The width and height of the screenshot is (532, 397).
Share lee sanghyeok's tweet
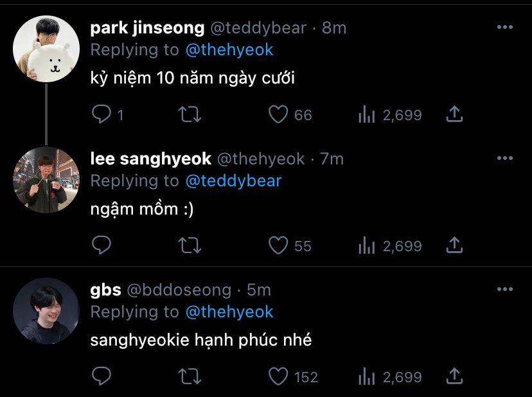[x=454, y=245]
